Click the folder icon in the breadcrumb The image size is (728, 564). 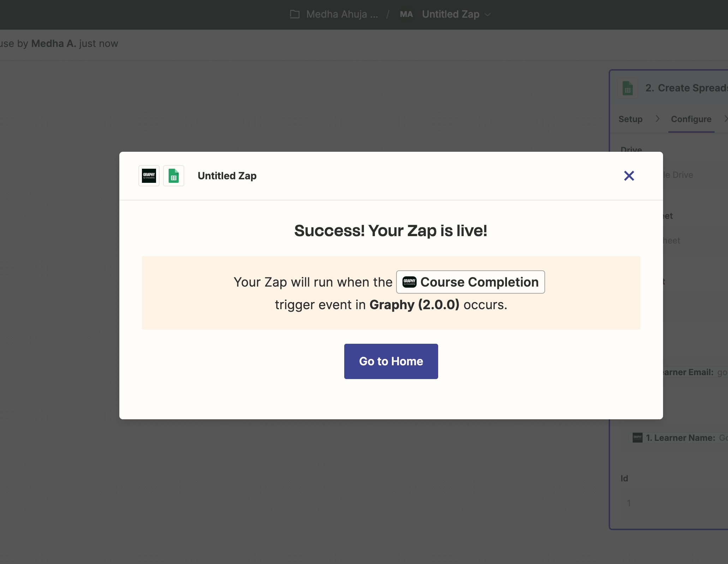(x=294, y=14)
